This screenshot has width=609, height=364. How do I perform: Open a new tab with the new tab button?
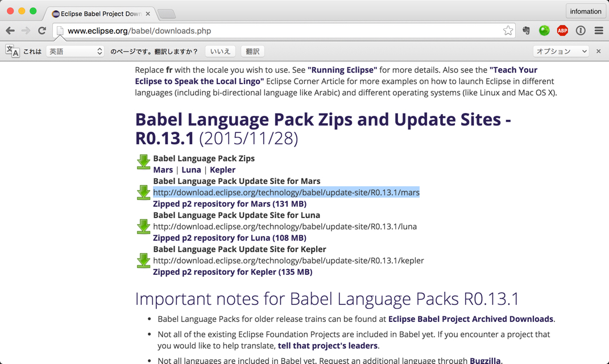point(167,14)
